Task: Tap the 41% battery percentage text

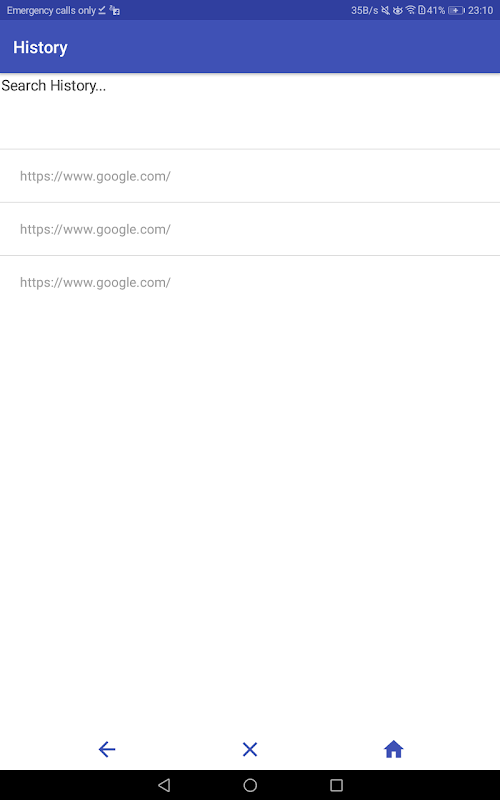Action: [436, 10]
